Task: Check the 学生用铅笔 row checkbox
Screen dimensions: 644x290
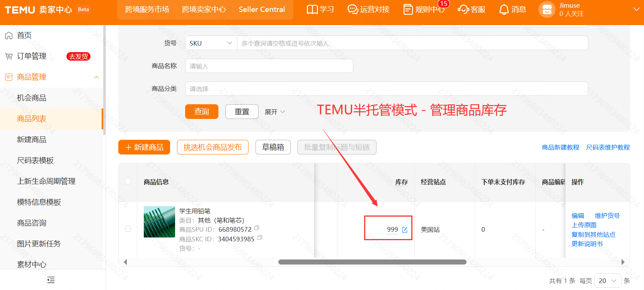Action: point(128,229)
